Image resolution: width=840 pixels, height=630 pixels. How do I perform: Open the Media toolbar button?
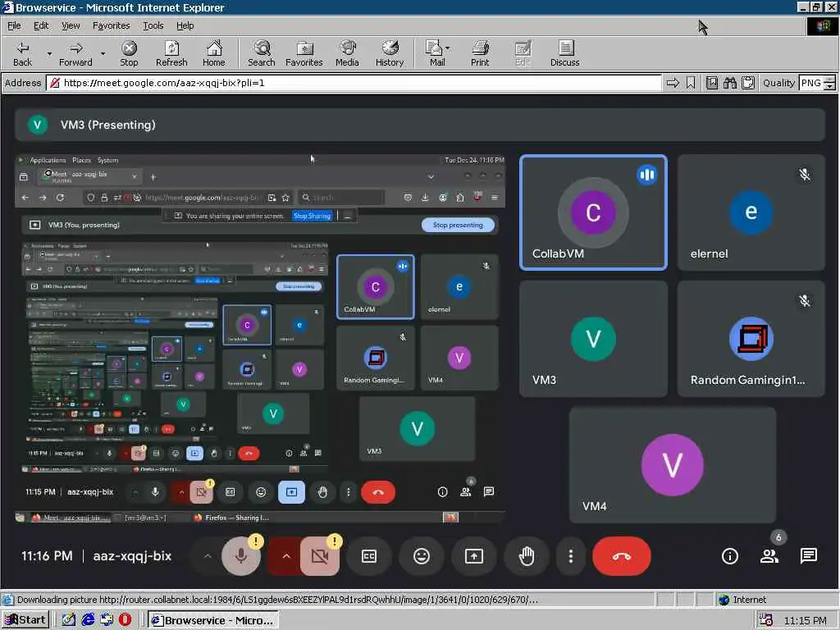(347, 53)
